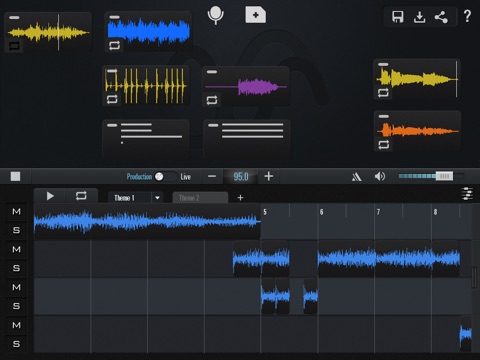Viewport: 480px width, 360px height.
Task: Click timeline bar marker 5
Action: [265, 212]
